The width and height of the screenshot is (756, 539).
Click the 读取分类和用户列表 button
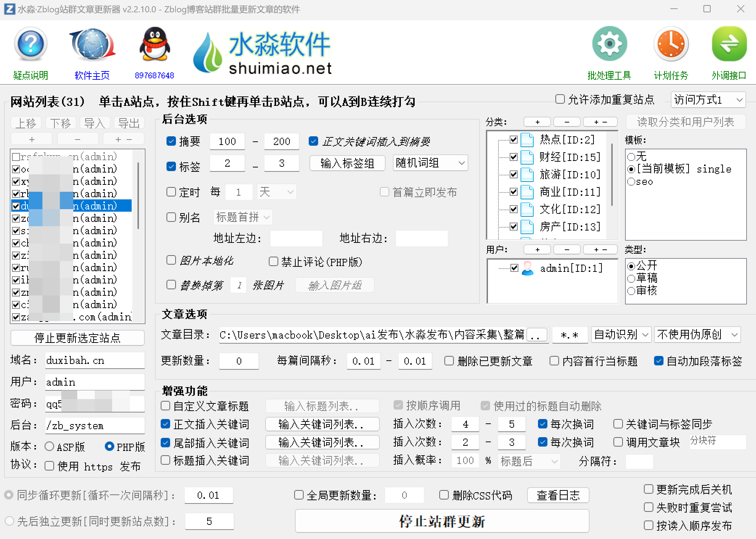tap(686, 122)
